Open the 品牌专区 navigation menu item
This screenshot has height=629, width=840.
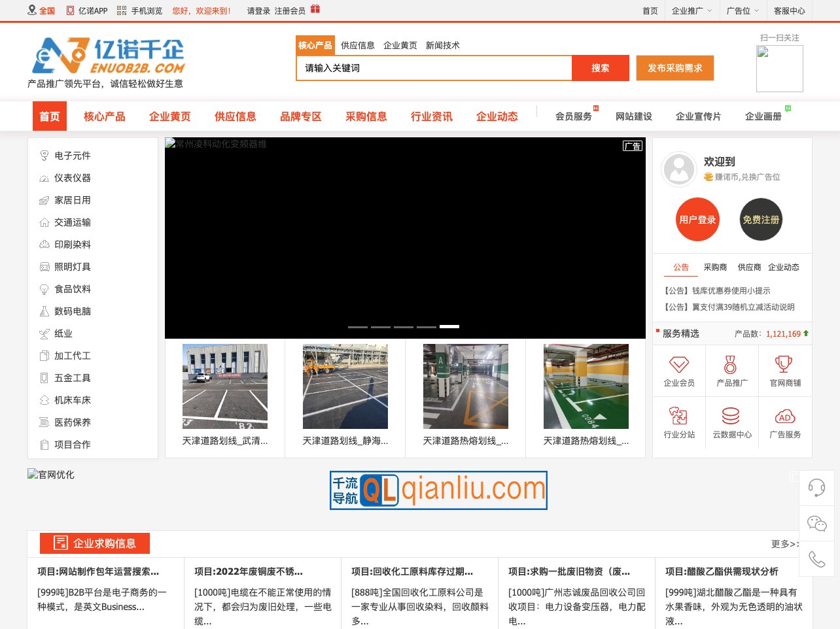click(300, 116)
